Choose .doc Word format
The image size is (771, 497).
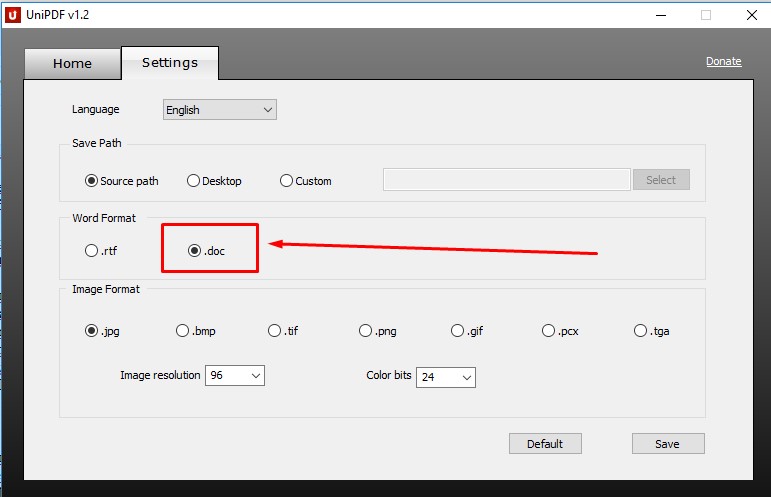pyautogui.click(x=207, y=251)
